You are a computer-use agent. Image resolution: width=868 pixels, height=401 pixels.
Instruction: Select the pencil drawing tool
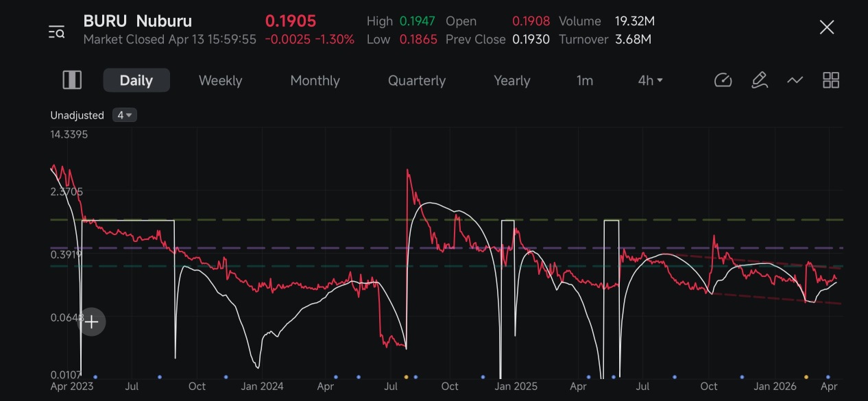click(x=759, y=80)
